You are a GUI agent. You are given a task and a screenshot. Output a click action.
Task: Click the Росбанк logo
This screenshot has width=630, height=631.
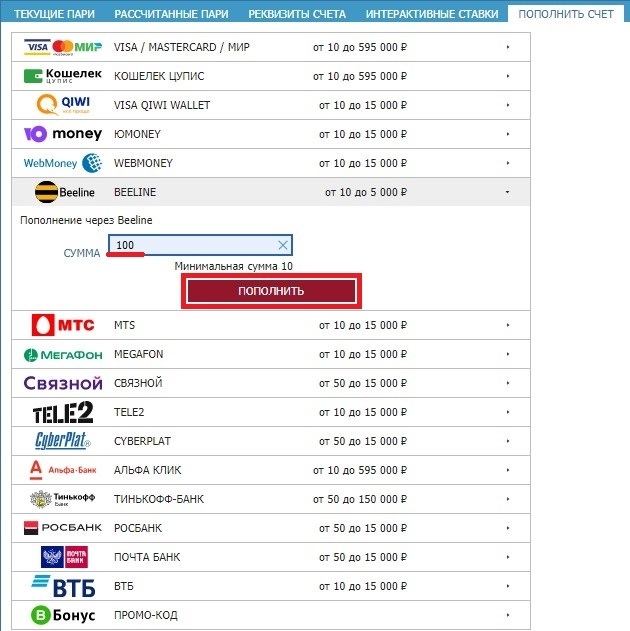tap(63, 528)
